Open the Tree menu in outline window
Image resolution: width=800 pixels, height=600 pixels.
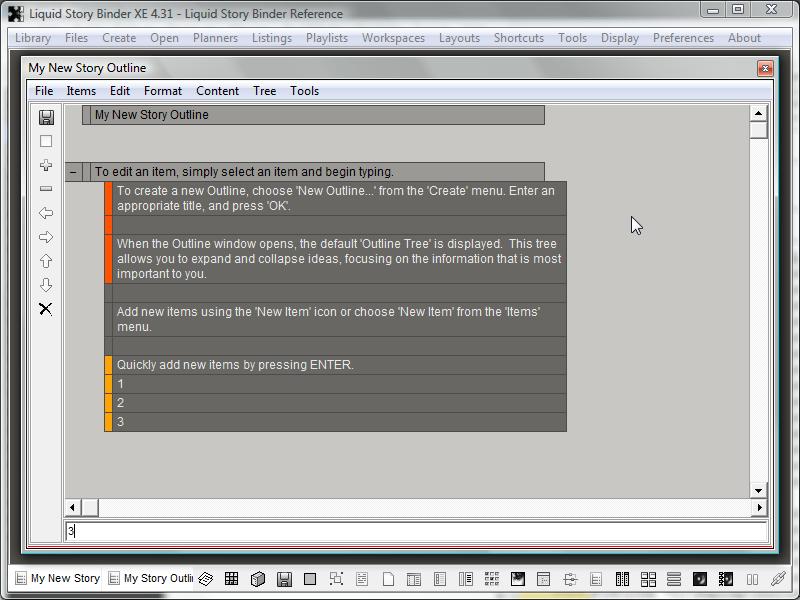click(264, 91)
